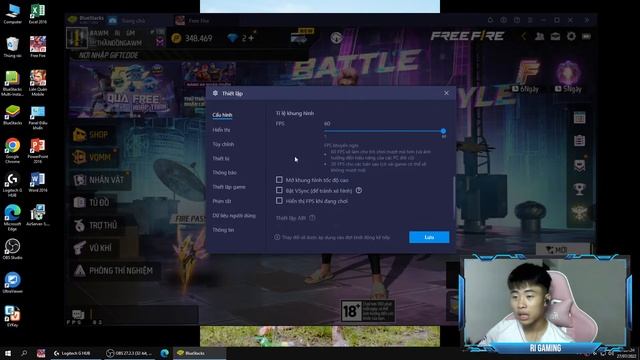
Task: Click the player avatar profile picture
Action: tap(77, 38)
